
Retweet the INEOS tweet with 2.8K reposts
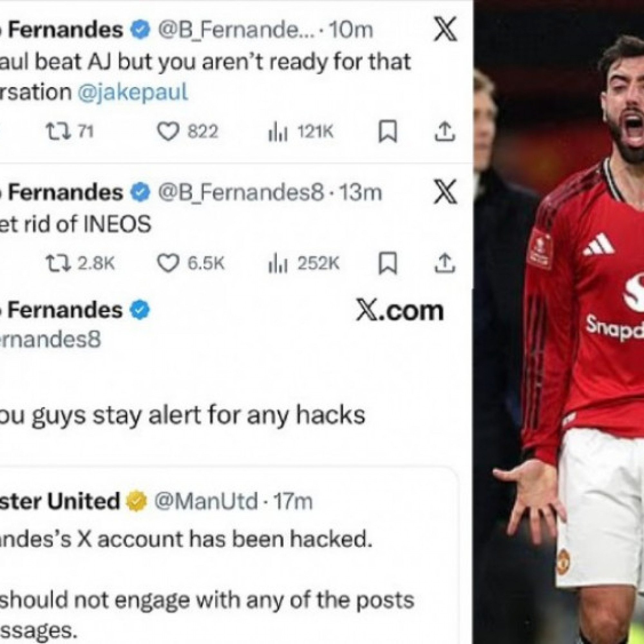pyautogui.click(x=58, y=263)
